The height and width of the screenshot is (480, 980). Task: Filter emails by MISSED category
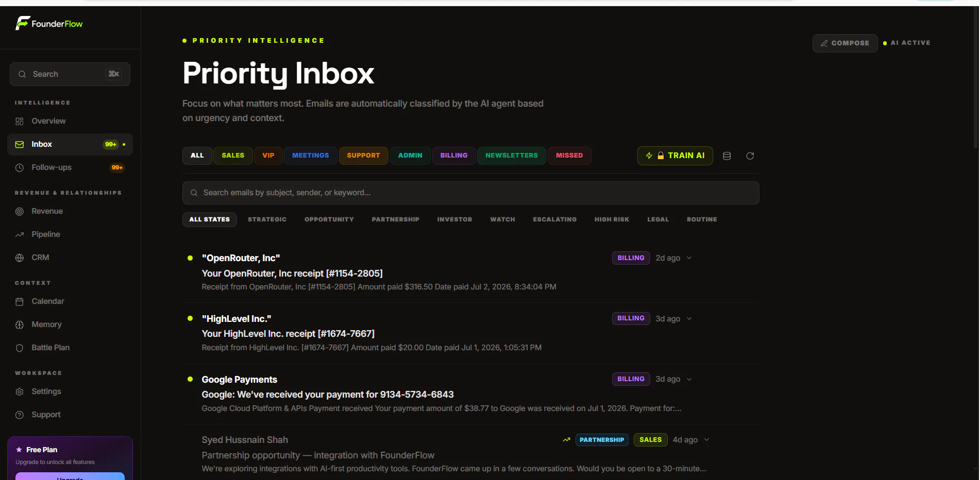click(569, 156)
